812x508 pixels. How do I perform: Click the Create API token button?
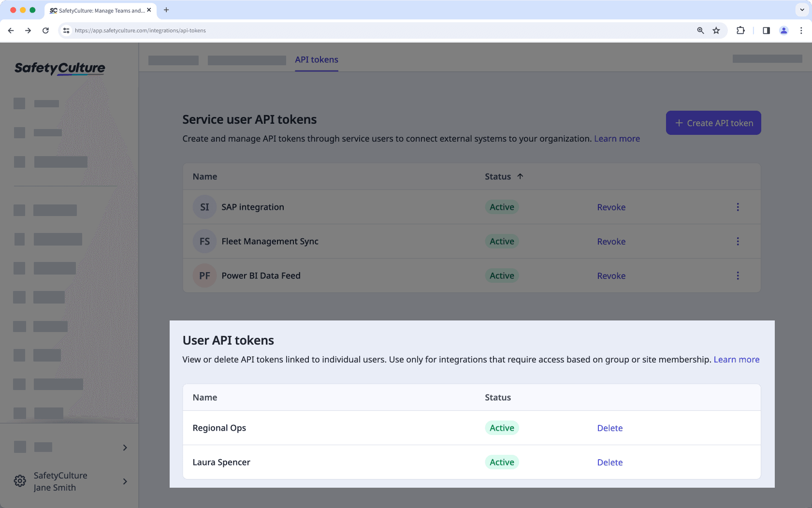pyautogui.click(x=713, y=123)
